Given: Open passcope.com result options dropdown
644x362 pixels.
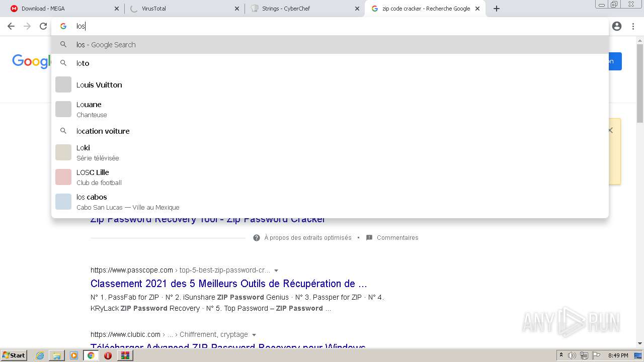Looking at the screenshot, I should [x=276, y=270].
